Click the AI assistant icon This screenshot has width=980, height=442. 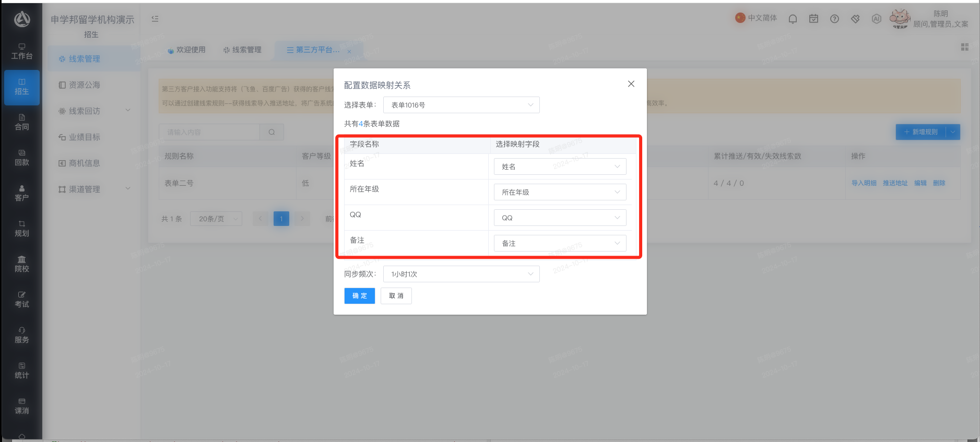[877, 19]
